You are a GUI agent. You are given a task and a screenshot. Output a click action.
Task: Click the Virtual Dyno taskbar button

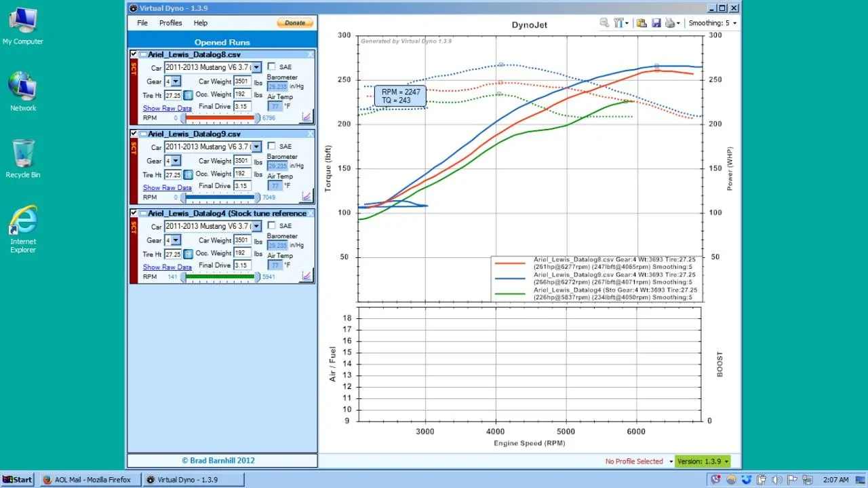pyautogui.click(x=193, y=480)
